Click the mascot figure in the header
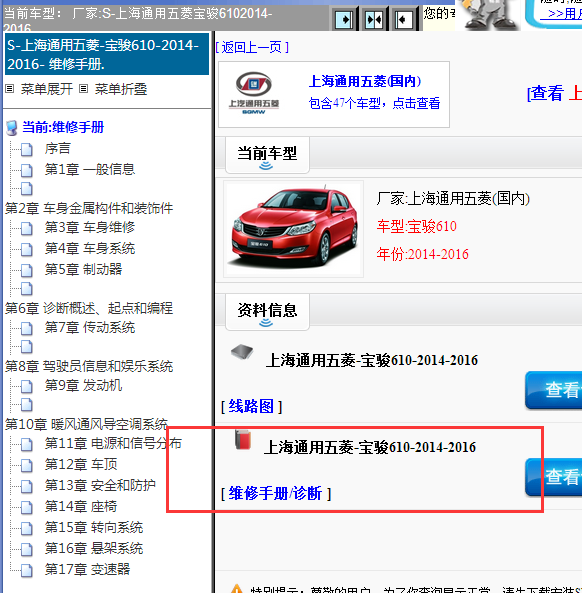 pos(489,14)
